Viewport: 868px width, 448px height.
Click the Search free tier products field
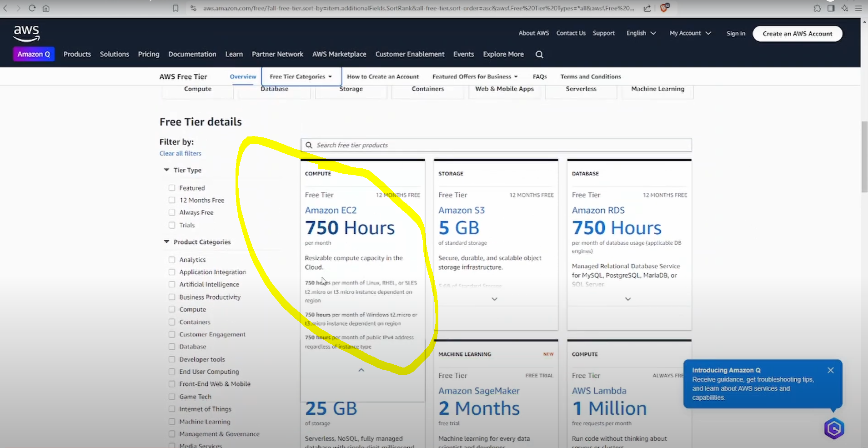(496, 145)
